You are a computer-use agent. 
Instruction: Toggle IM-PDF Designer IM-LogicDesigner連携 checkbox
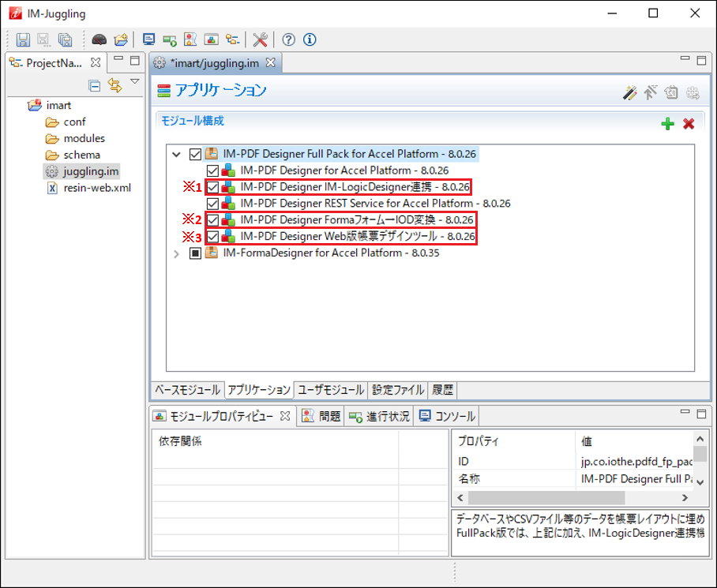coord(212,187)
